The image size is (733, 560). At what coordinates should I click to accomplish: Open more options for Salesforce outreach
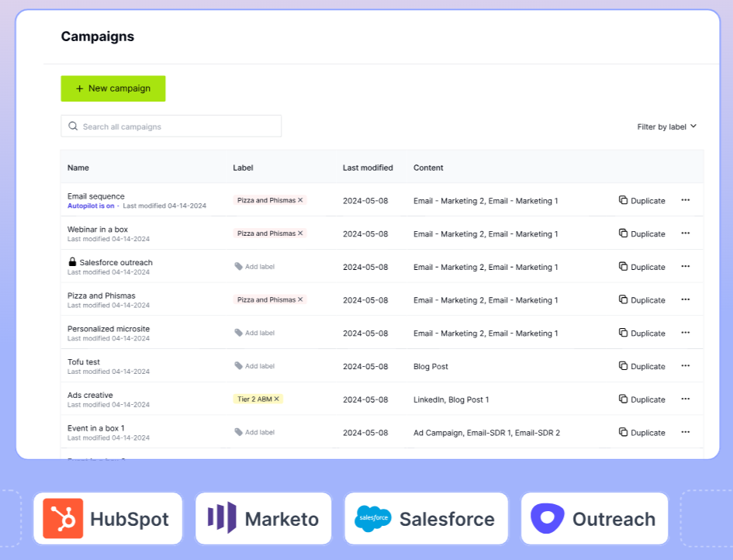click(x=686, y=267)
